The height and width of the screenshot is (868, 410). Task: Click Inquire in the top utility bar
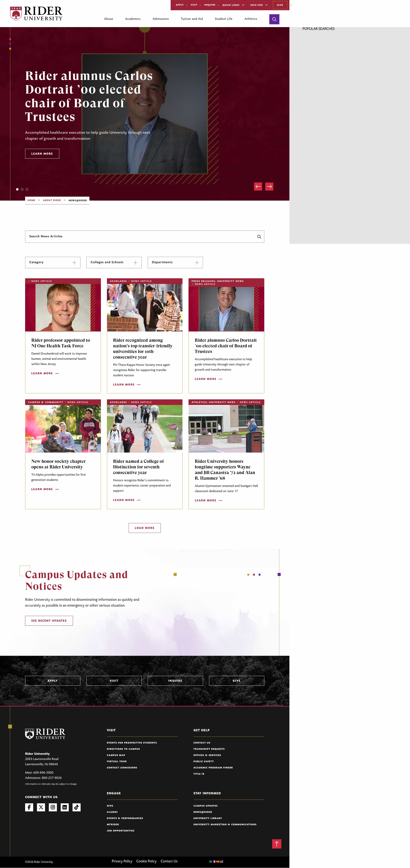pyautogui.click(x=210, y=5)
